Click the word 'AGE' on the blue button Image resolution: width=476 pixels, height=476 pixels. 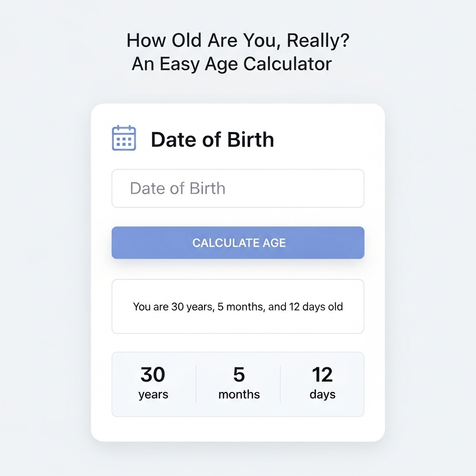point(274,243)
